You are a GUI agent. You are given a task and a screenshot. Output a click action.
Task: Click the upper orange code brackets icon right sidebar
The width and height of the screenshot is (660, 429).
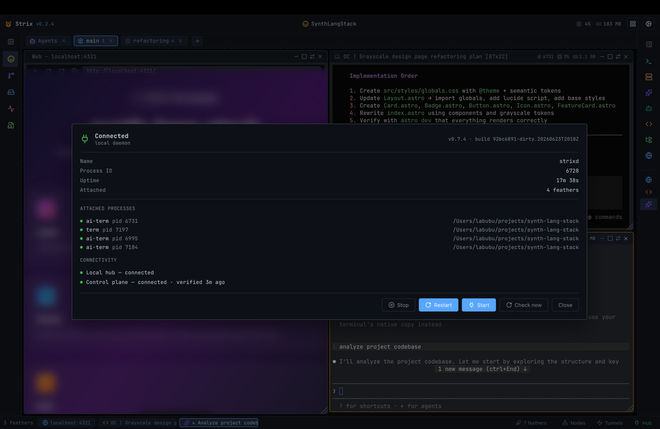click(x=649, y=124)
